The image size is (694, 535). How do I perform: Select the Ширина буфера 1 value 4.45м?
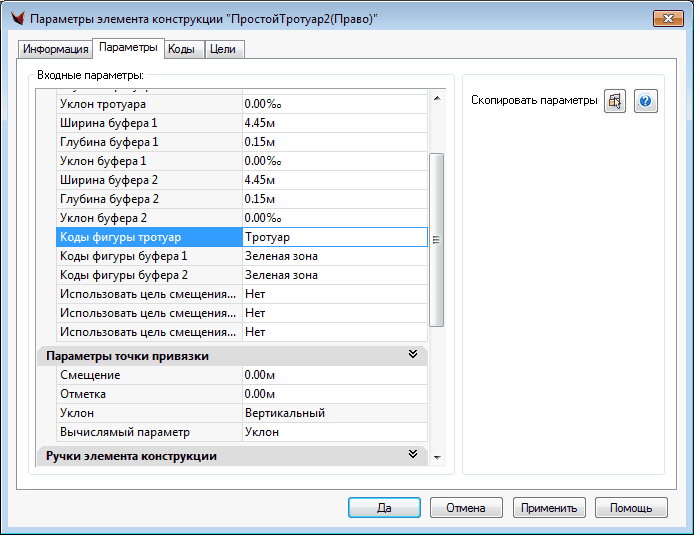(x=334, y=123)
